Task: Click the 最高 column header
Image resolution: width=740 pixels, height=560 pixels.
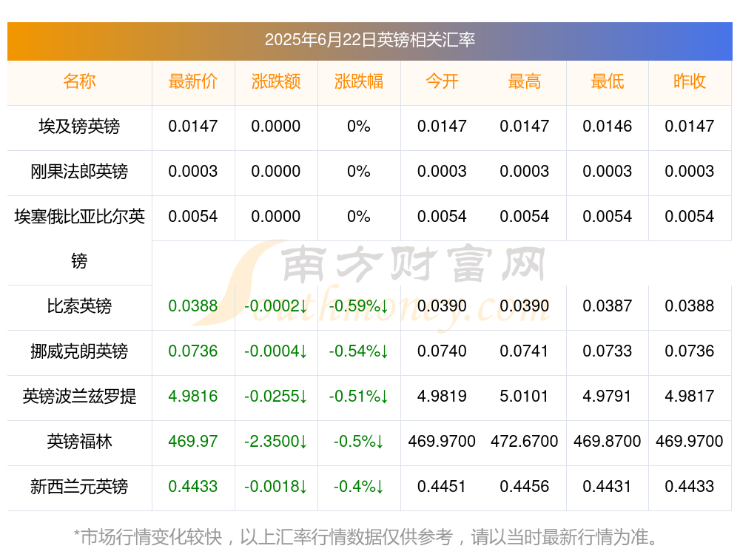Action: [x=525, y=81]
